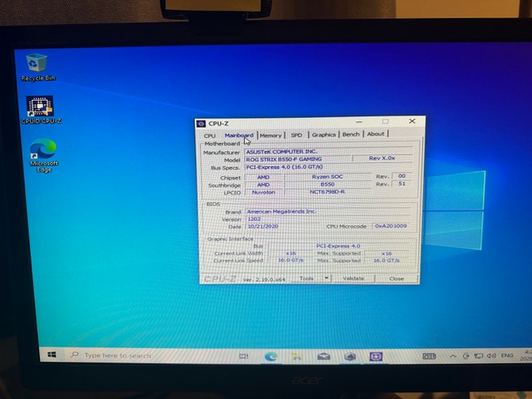
Task: Click the ENG language indicator
Action: pyautogui.click(x=507, y=355)
